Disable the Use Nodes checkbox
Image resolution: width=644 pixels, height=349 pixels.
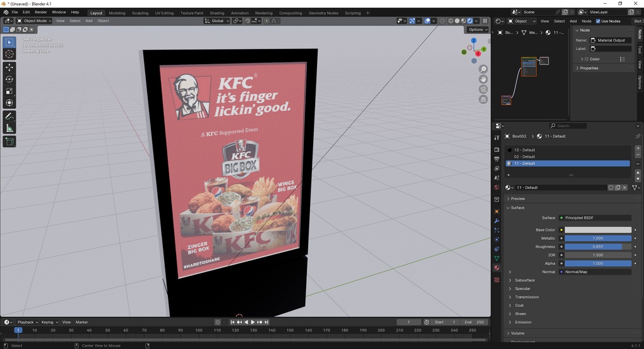[x=598, y=21]
